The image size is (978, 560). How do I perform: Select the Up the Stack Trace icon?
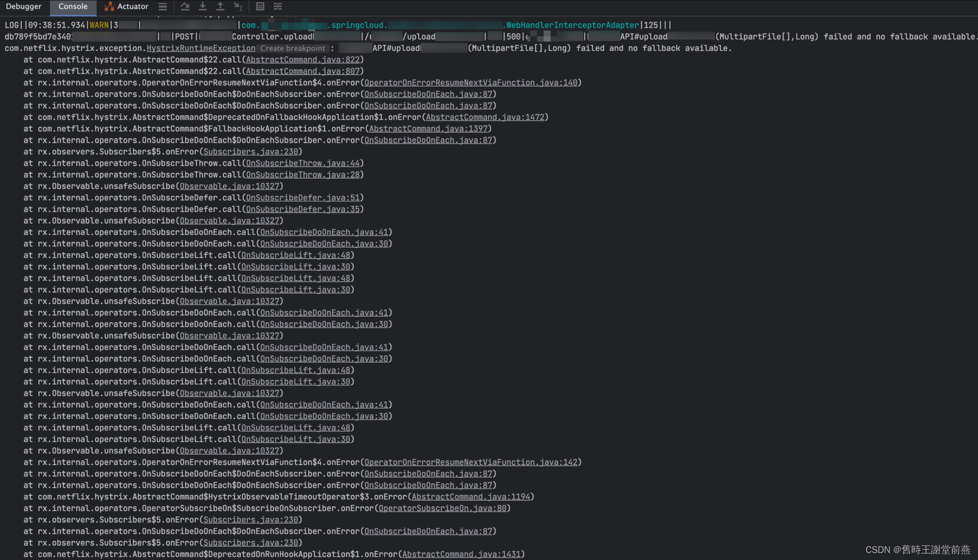pos(220,6)
